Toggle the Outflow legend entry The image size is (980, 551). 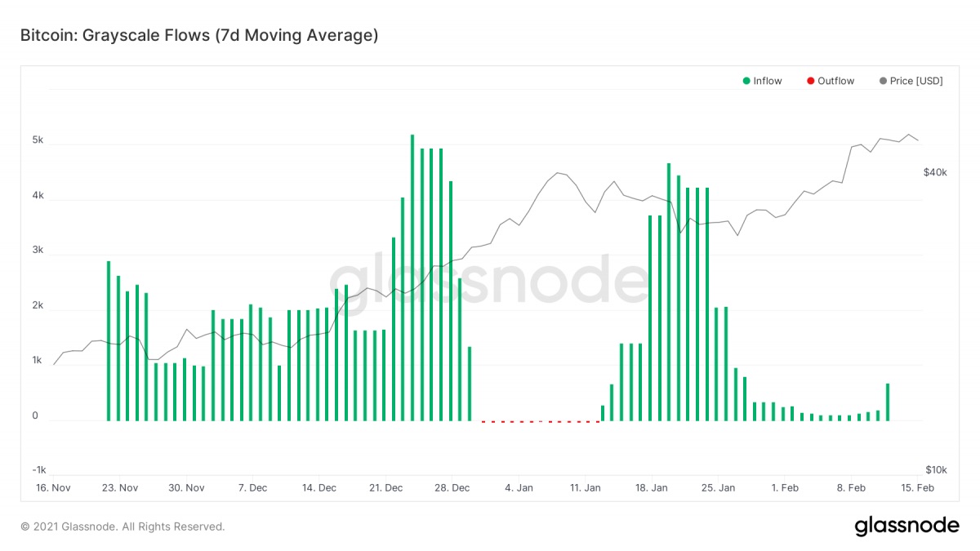830,81
